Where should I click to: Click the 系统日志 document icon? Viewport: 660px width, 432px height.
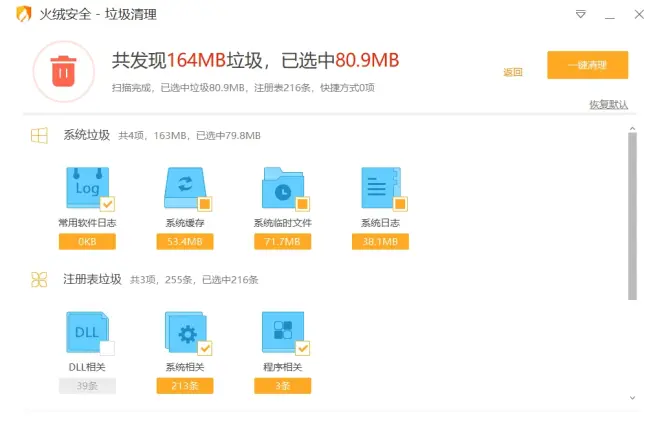click(380, 187)
